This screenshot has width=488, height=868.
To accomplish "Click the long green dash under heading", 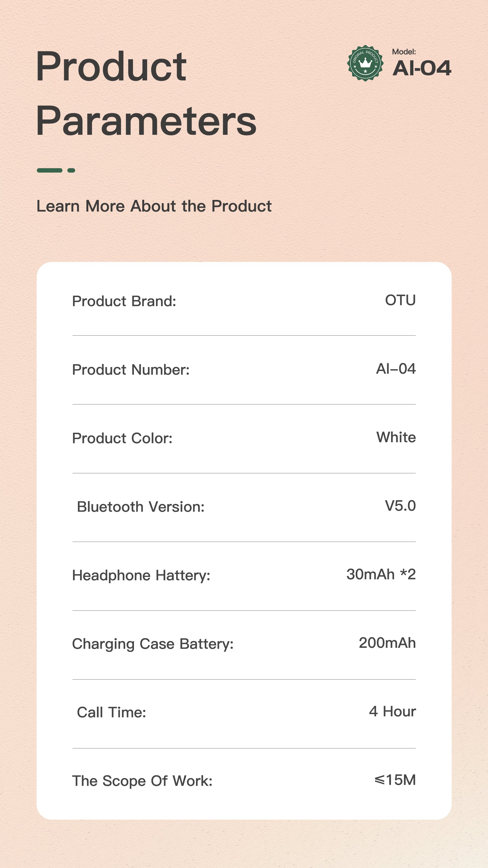I will tap(50, 170).
